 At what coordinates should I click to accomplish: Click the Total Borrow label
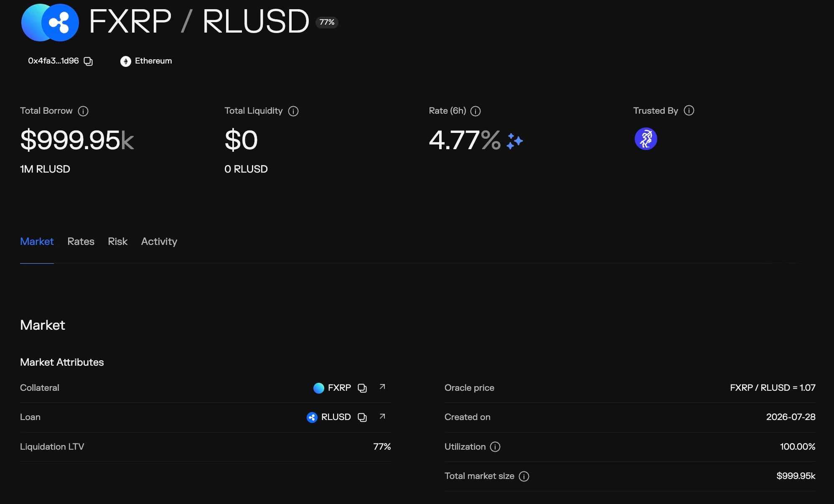46,111
